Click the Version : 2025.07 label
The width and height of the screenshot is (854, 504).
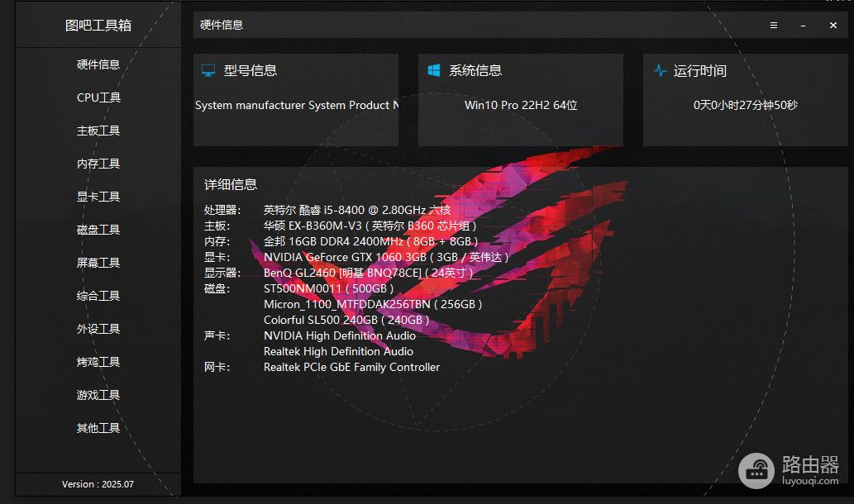(x=98, y=484)
